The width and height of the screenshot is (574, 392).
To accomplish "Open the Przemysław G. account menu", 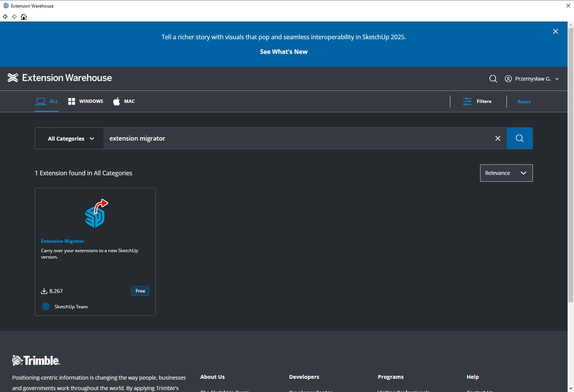I will pyautogui.click(x=533, y=79).
